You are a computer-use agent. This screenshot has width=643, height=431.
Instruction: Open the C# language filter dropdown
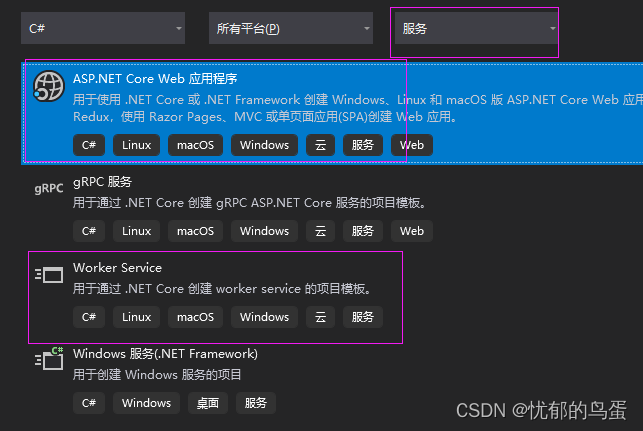click(x=103, y=28)
